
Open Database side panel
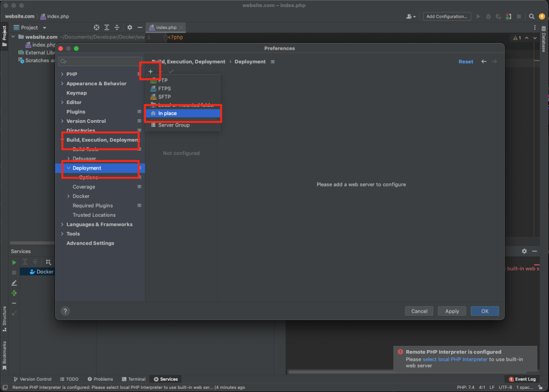pyautogui.click(x=544, y=39)
